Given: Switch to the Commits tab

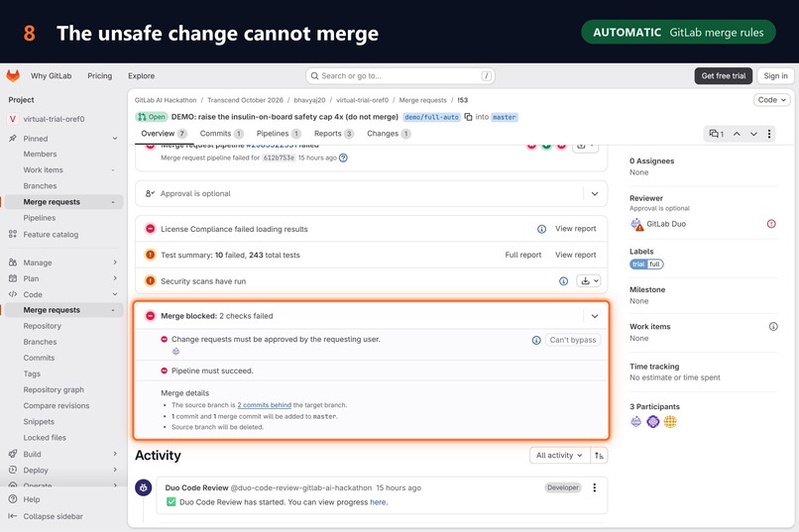Looking at the screenshot, I should tap(221, 134).
